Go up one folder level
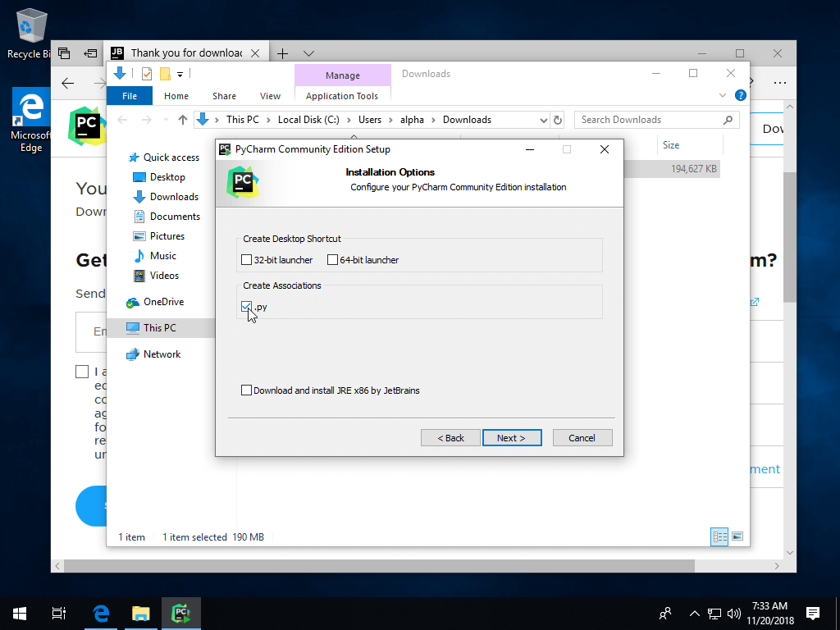The width and height of the screenshot is (840, 630). (x=183, y=120)
